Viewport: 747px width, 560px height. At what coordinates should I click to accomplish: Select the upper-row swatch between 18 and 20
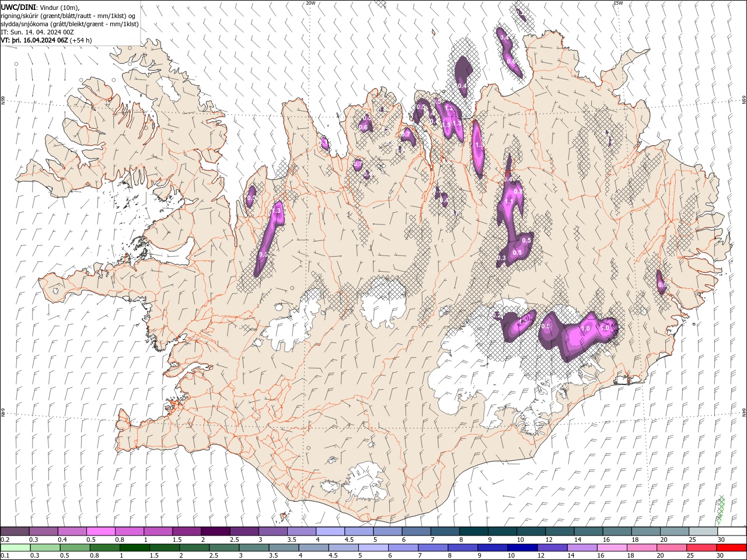point(645,531)
